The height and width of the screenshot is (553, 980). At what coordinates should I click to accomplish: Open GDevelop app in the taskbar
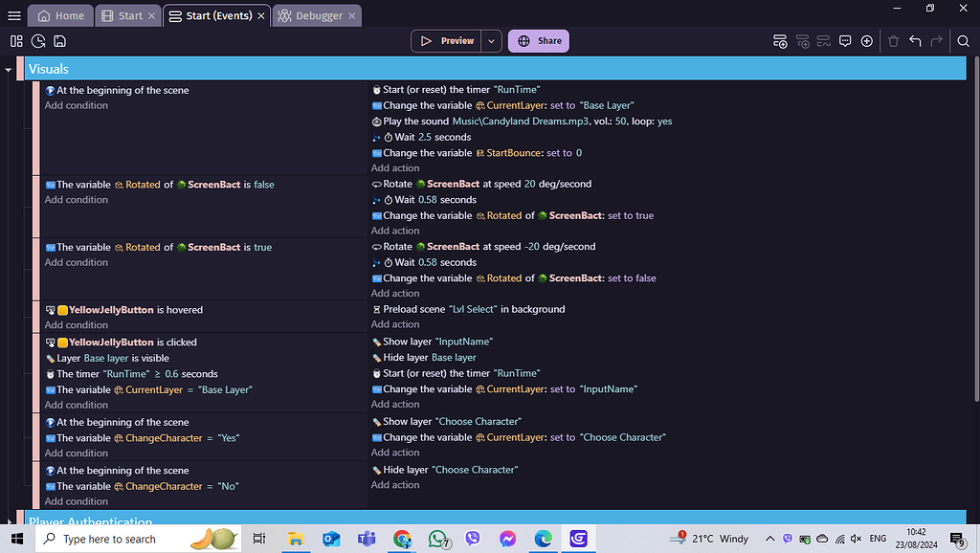(x=578, y=539)
